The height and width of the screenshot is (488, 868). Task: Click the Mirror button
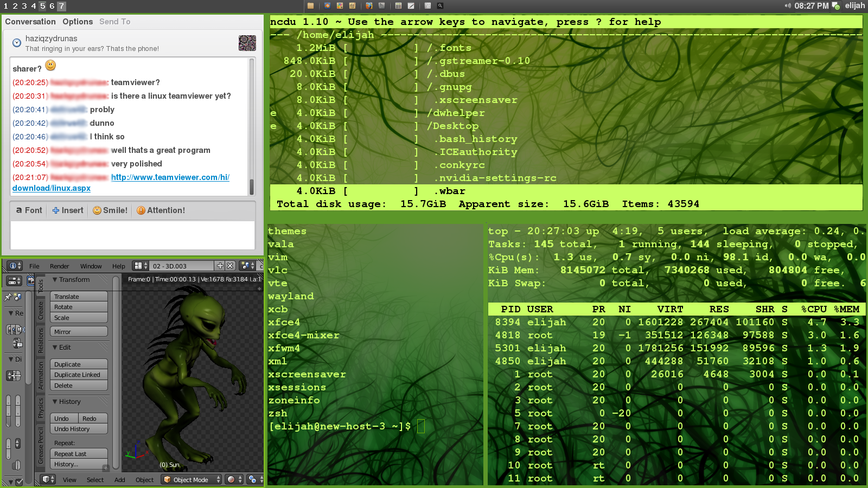pyautogui.click(x=79, y=332)
